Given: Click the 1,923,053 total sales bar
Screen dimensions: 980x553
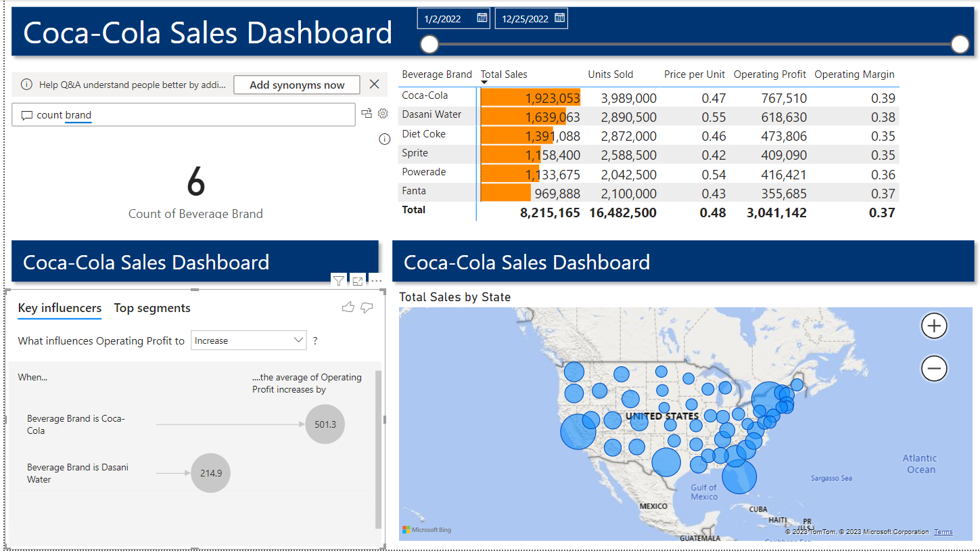Looking at the screenshot, I should pyautogui.click(x=530, y=98).
